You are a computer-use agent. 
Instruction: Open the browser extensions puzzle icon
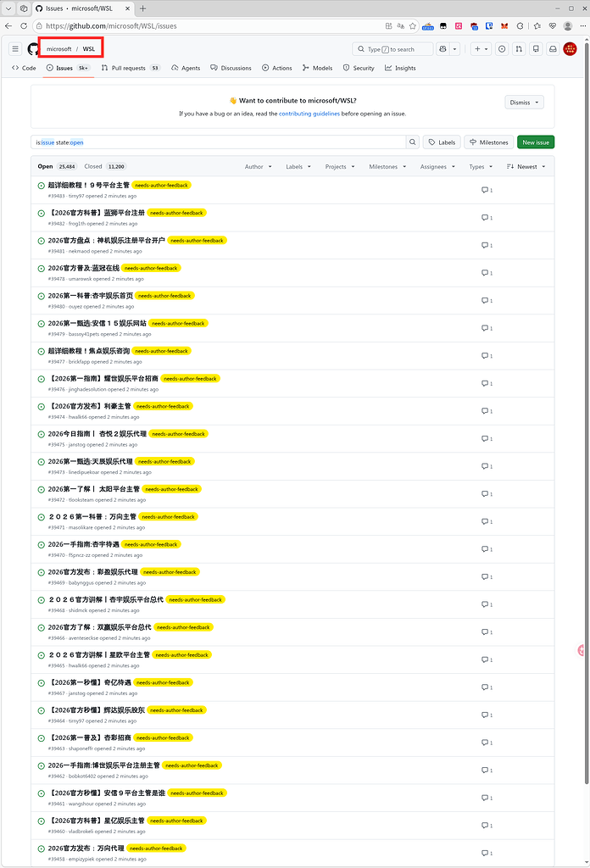point(520,25)
